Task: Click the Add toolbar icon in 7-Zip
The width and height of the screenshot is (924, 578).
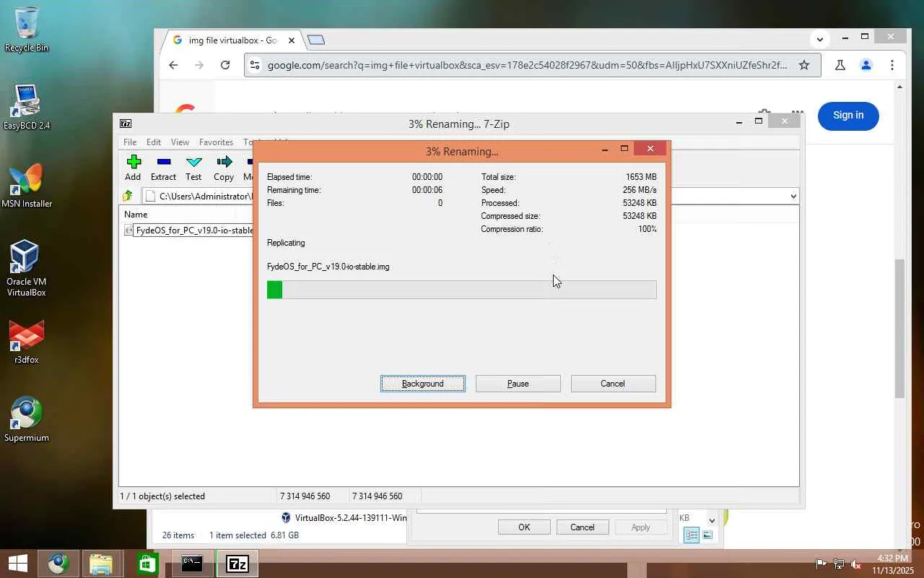Action: [x=133, y=162]
